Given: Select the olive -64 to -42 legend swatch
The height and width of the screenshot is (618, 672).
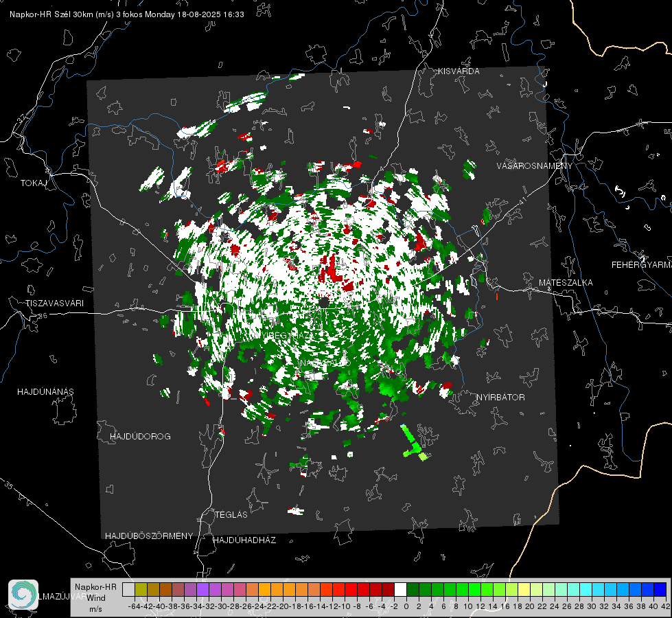Looking at the screenshot, I should [141, 589].
